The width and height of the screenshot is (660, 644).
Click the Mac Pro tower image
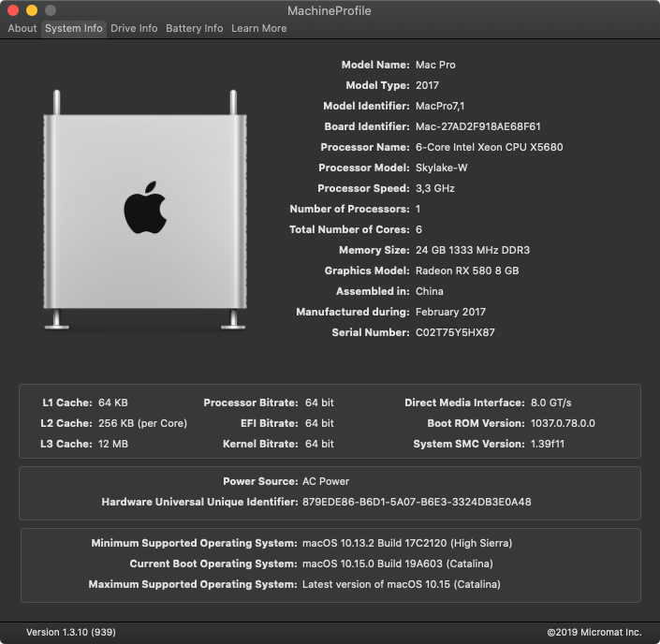click(145, 210)
